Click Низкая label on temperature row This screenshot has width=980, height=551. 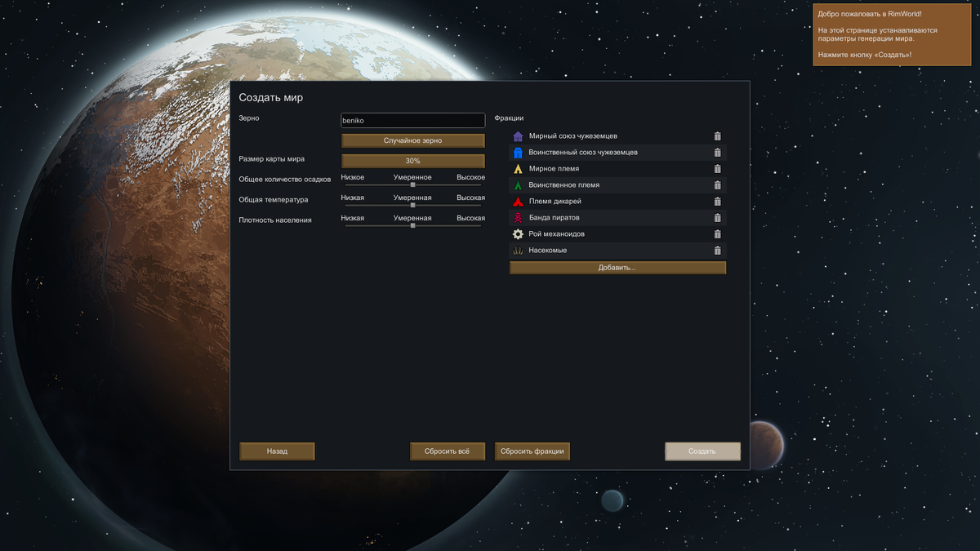click(353, 198)
